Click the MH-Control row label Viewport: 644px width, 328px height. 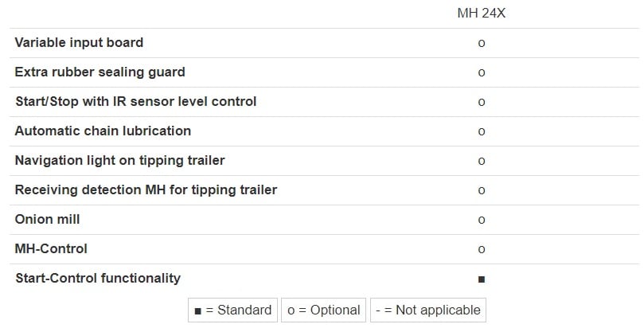(x=51, y=248)
